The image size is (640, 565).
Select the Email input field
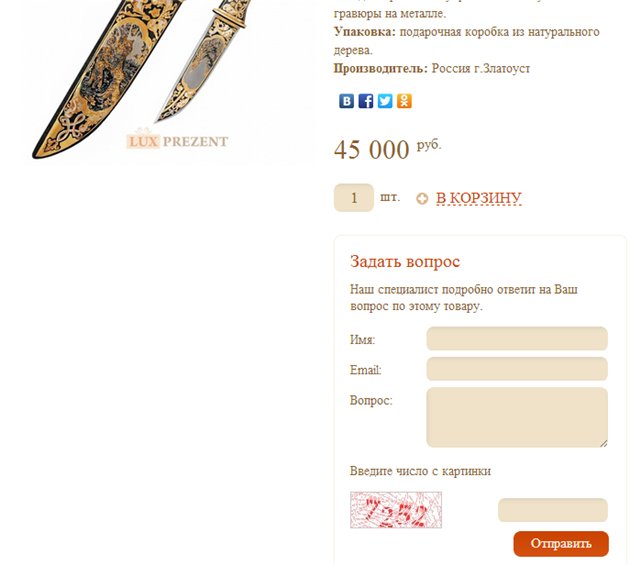point(517,369)
